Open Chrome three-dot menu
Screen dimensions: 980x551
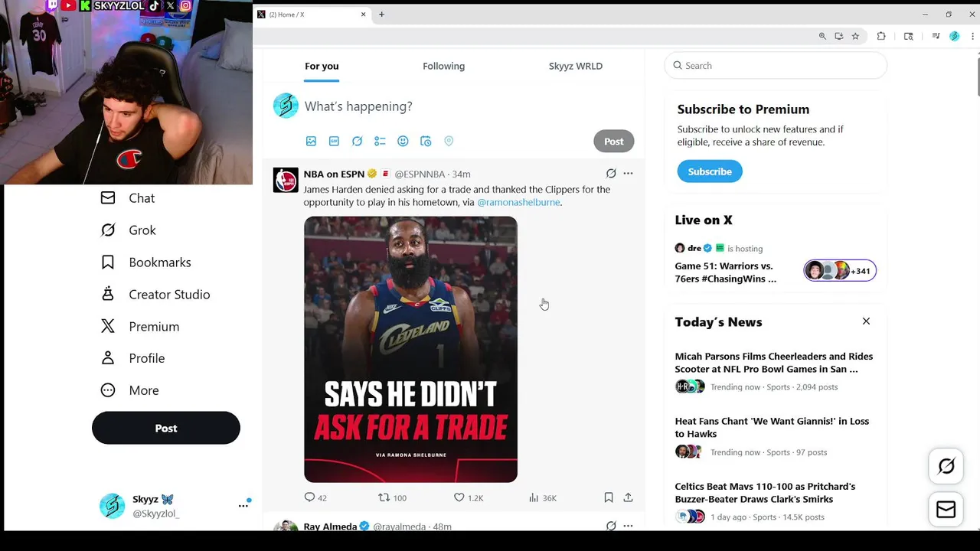click(x=972, y=36)
